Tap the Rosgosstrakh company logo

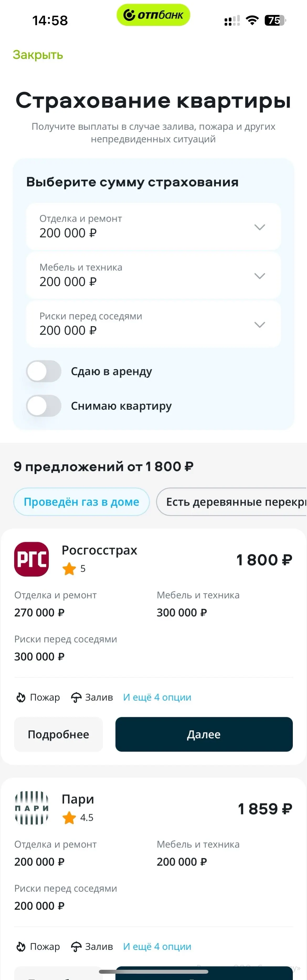tap(31, 559)
